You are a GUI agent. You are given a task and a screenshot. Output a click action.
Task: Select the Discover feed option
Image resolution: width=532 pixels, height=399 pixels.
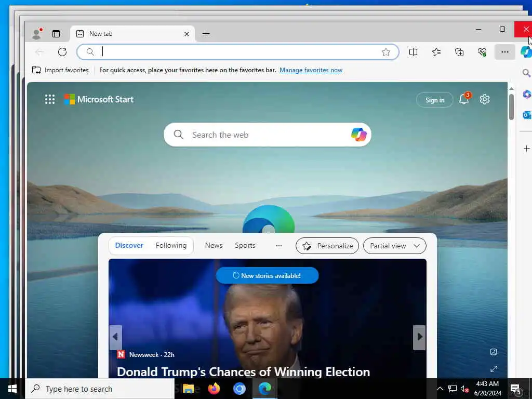pyautogui.click(x=129, y=245)
